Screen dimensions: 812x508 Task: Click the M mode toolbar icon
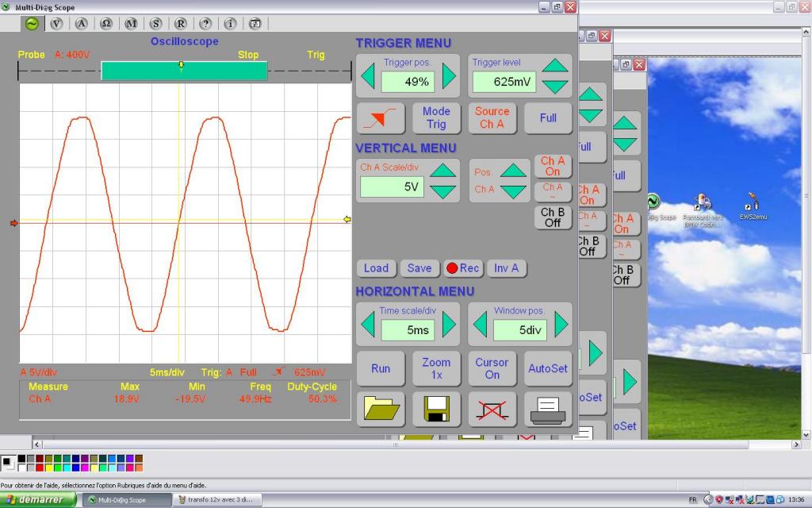click(x=131, y=23)
